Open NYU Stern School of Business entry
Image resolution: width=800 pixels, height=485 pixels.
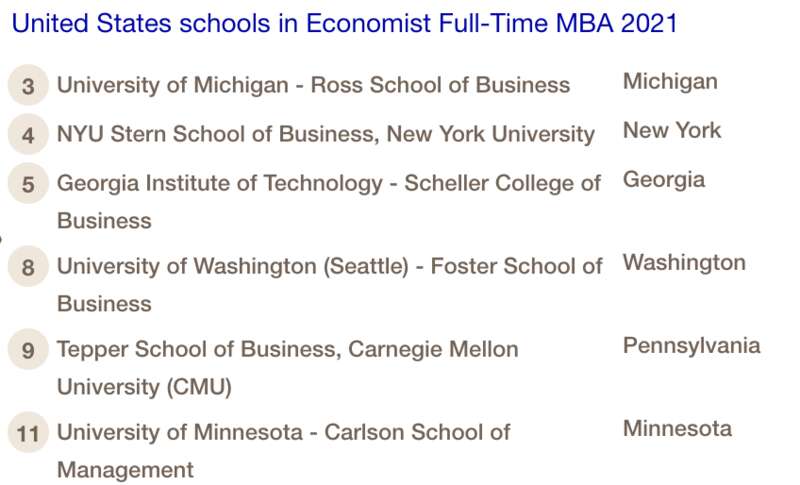(325, 135)
